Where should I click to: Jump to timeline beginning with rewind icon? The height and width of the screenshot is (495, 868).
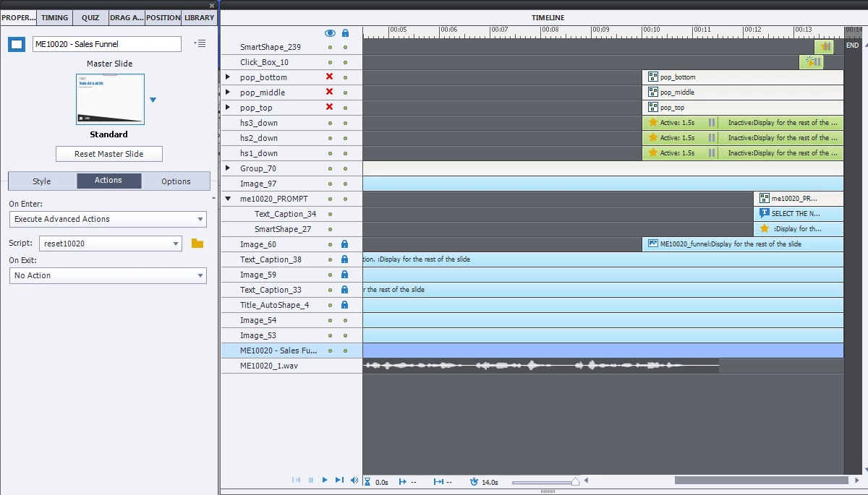[x=296, y=480]
